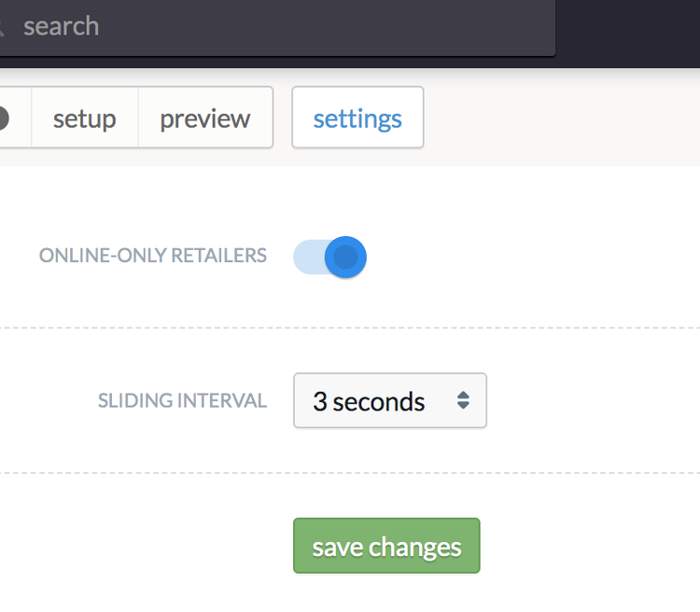
Task: Click the ONLINE-ONLY RETAILERS label
Action: coord(153,256)
